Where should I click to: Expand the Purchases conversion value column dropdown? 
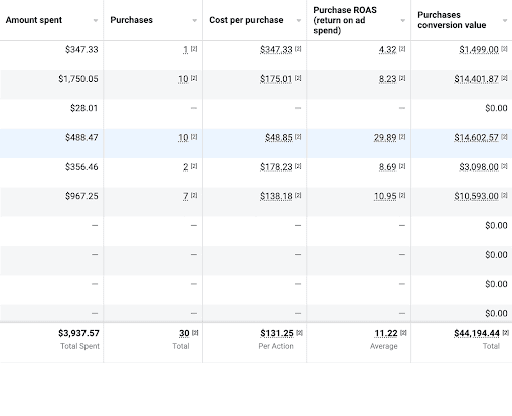(x=505, y=21)
